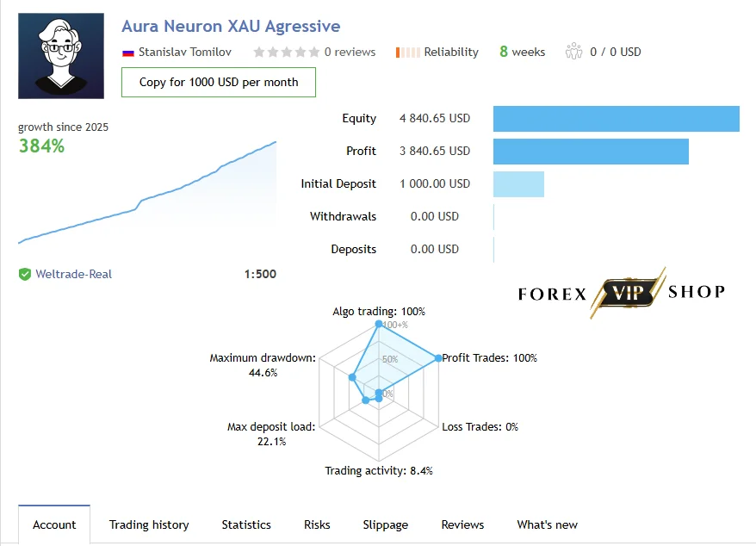Open the Weltrade-Real broker link
The image size is (756, 546).
[x=74, y=275]
